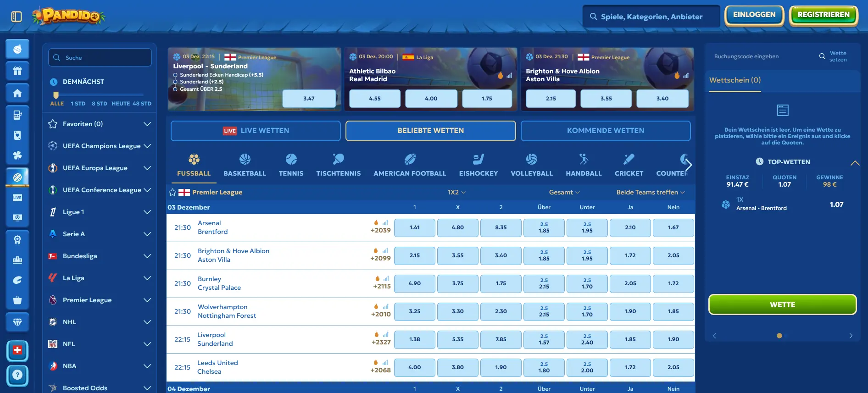Pick Real Madrid win odds 1.75

(x=487, y=99)
